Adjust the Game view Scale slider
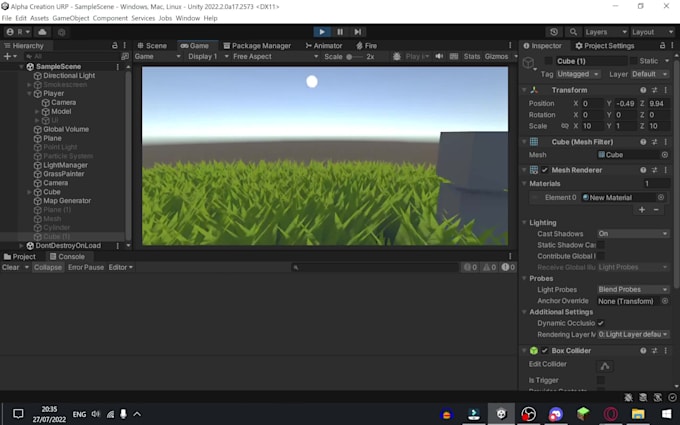 click(x=355, y=57)
